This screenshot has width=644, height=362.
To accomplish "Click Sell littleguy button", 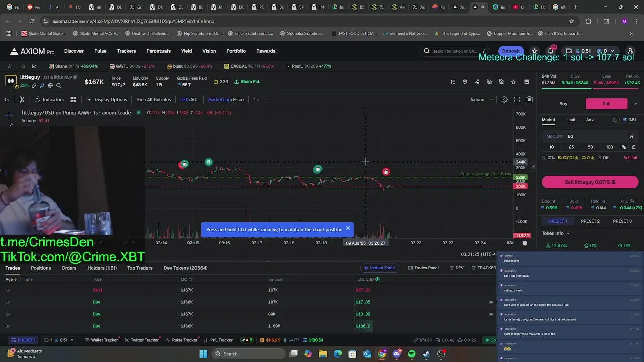I will coord(590,182).
